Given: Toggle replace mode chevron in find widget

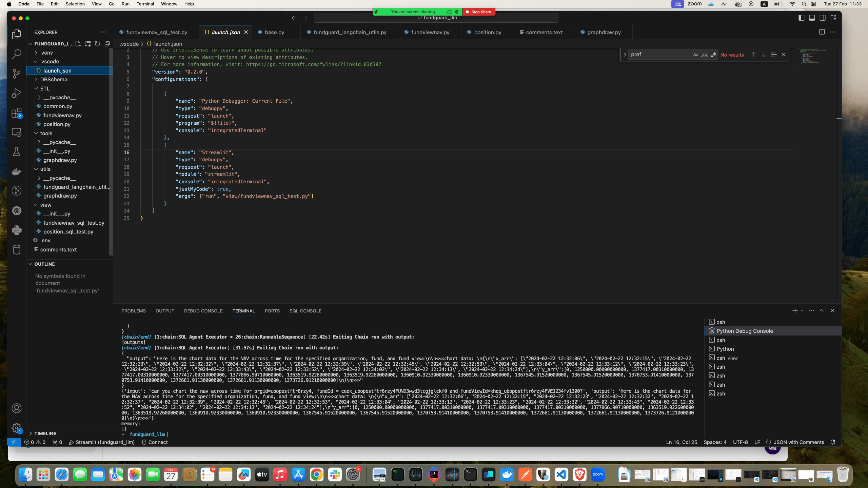Looking at the screenshot, I should 625,55.
